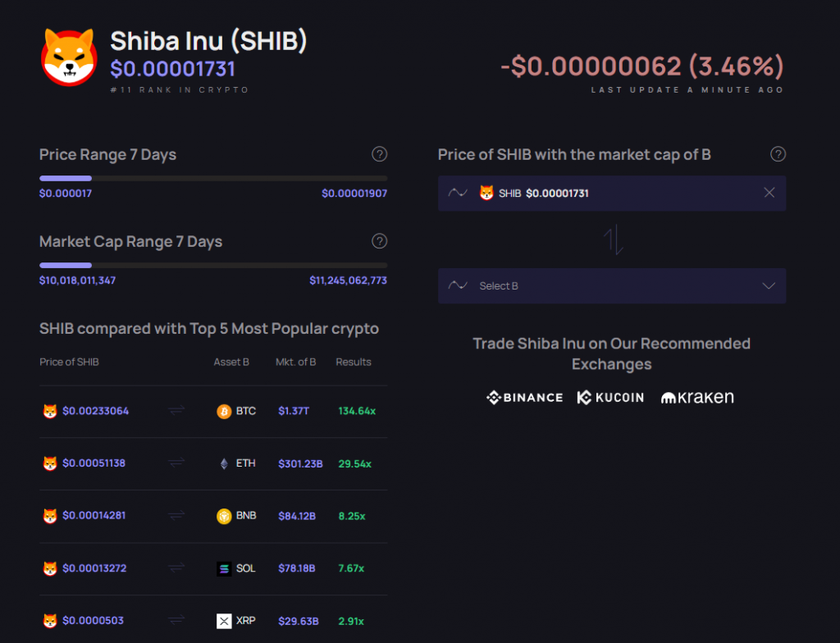Click the Price Range 7 Days progress bar
This screenshot has width=840, height=643.
[212, 178]
